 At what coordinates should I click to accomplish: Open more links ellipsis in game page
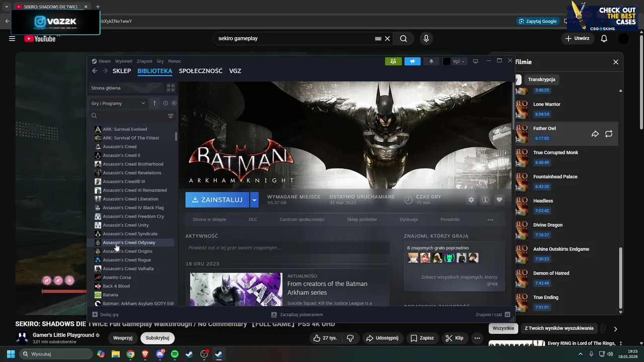(x=490, y=220)
